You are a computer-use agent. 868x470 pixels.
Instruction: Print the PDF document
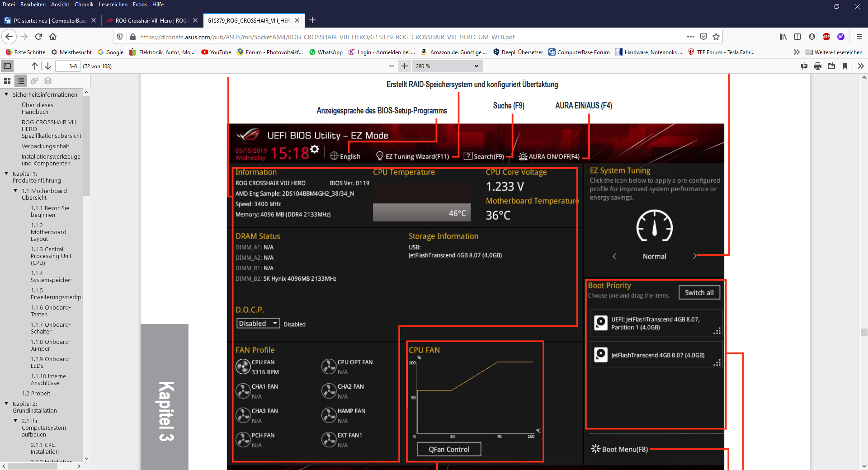(818, 66)
